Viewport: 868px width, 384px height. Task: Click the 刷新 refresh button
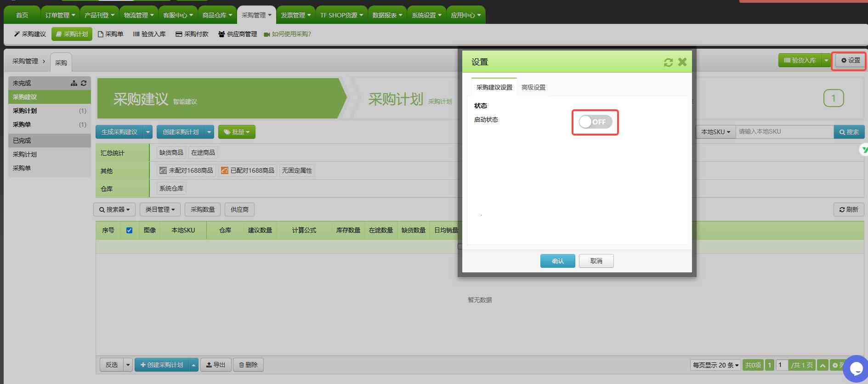(849, 209)
